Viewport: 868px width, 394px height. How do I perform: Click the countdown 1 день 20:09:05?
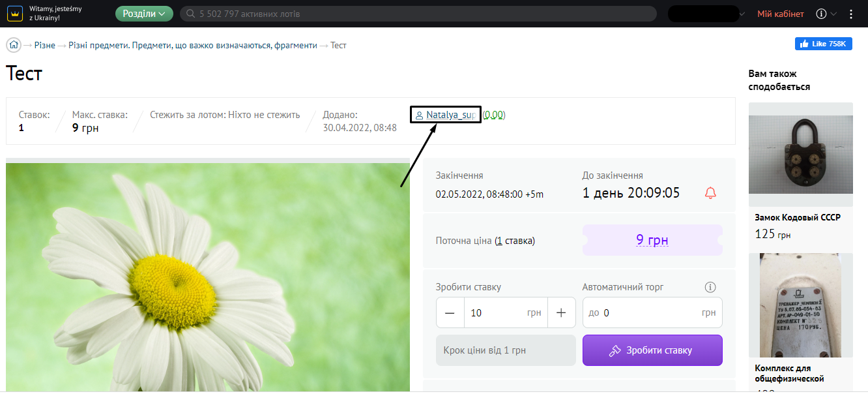pos(631,193)
